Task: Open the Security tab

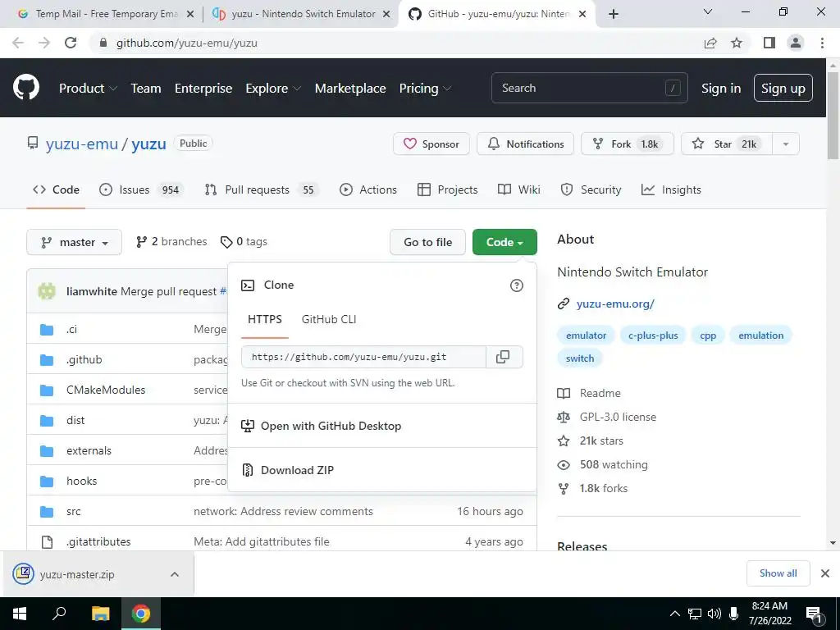Action: click(591, 189)
